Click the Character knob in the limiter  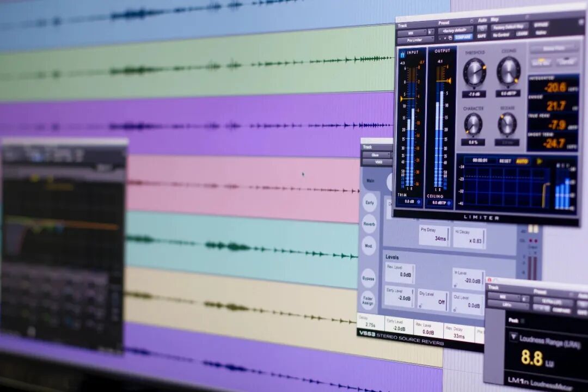tap(473, 124)
